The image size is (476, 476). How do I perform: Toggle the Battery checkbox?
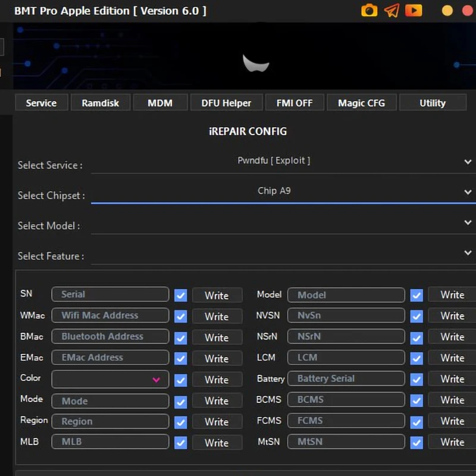[x=416, y=379]
